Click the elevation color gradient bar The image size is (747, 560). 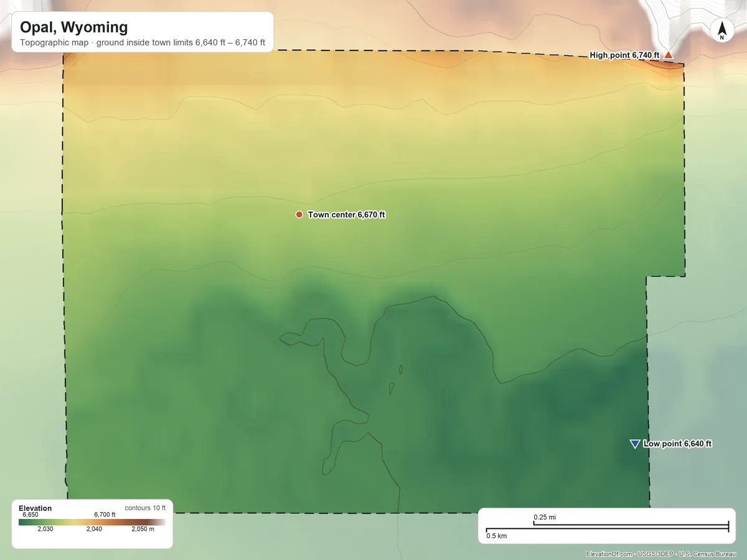tap(92, 523)
